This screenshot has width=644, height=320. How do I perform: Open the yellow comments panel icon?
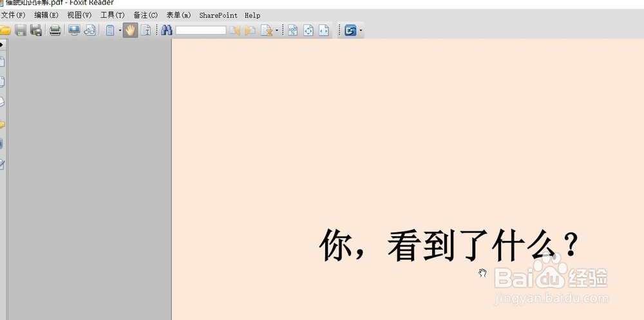pyautogui.click(x=2, y=124)
